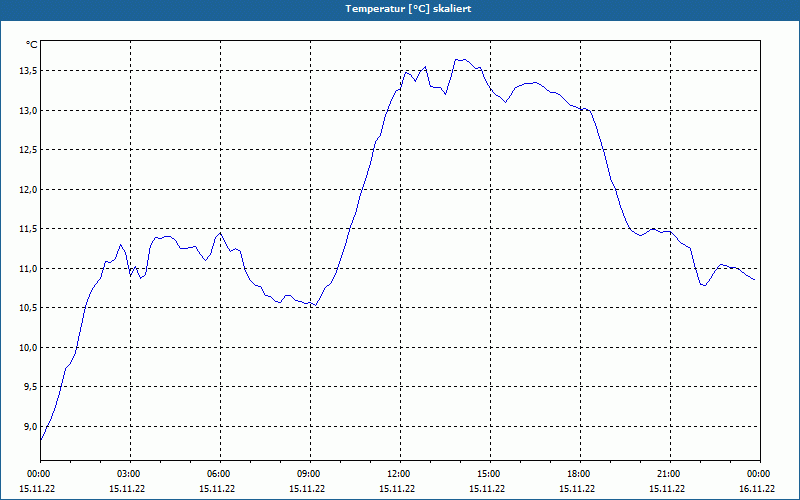
Task: Click the curve's dip just after 09:00
Action: tap(316, 305)
